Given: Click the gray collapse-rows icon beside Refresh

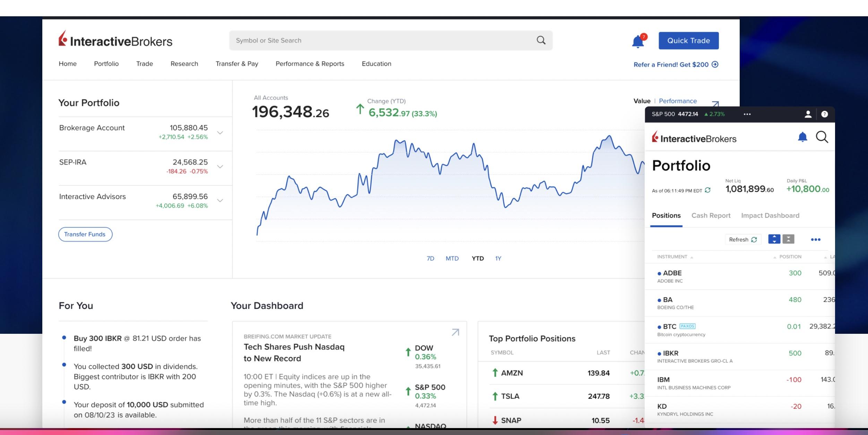Looking at the screenshot, I should (788, 239).
